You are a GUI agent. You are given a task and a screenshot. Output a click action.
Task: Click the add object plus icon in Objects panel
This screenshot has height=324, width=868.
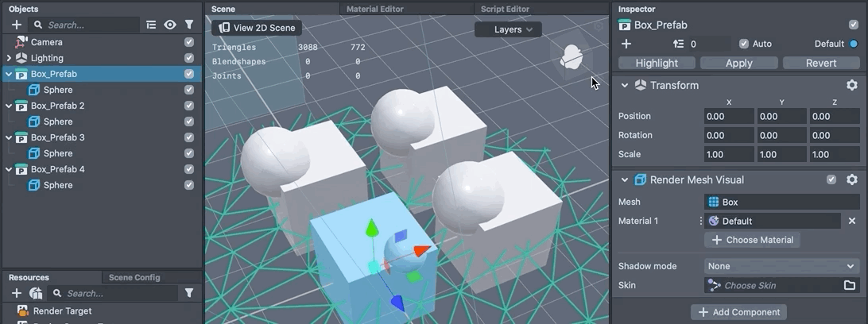17,25
